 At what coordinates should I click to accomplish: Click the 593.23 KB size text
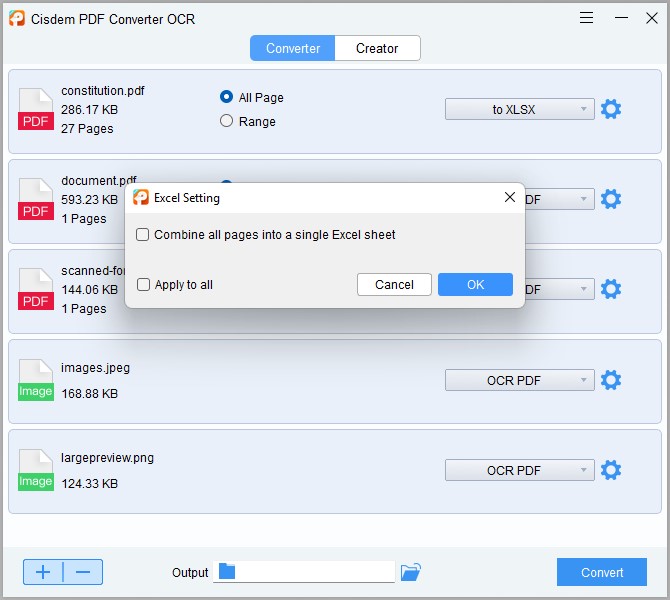click(89, 200)
